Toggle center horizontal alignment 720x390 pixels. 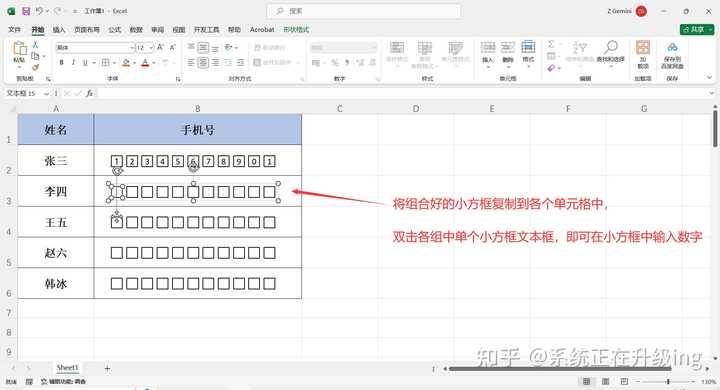(x=203, y=62)
